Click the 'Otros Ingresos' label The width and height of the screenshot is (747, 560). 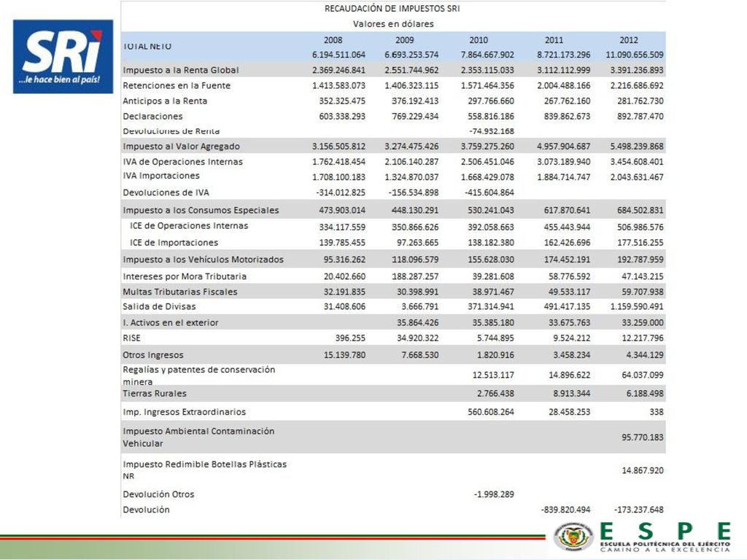point(153,355)
